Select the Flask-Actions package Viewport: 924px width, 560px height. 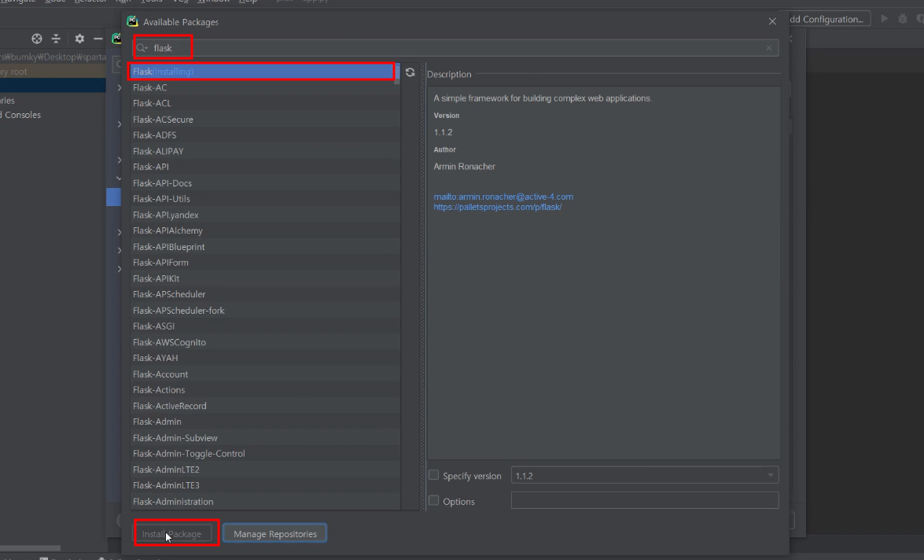(x=265, y=389)
